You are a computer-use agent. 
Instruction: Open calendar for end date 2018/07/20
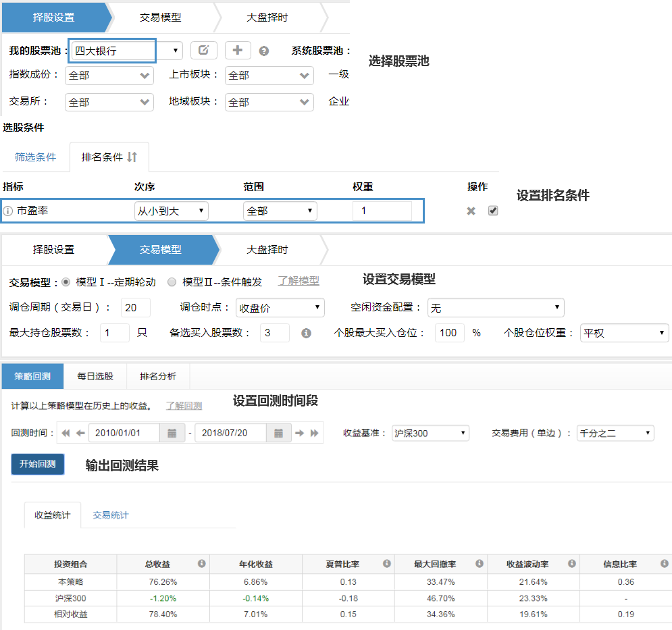(278, 433)
